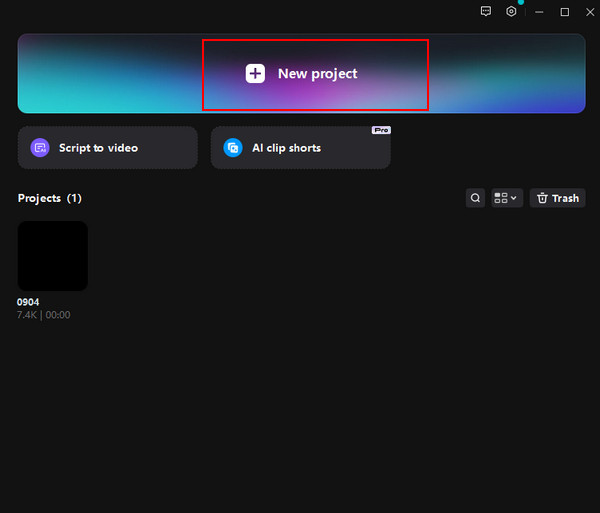Select the project name 0904
600x513 pixels.
pos(28,302)
